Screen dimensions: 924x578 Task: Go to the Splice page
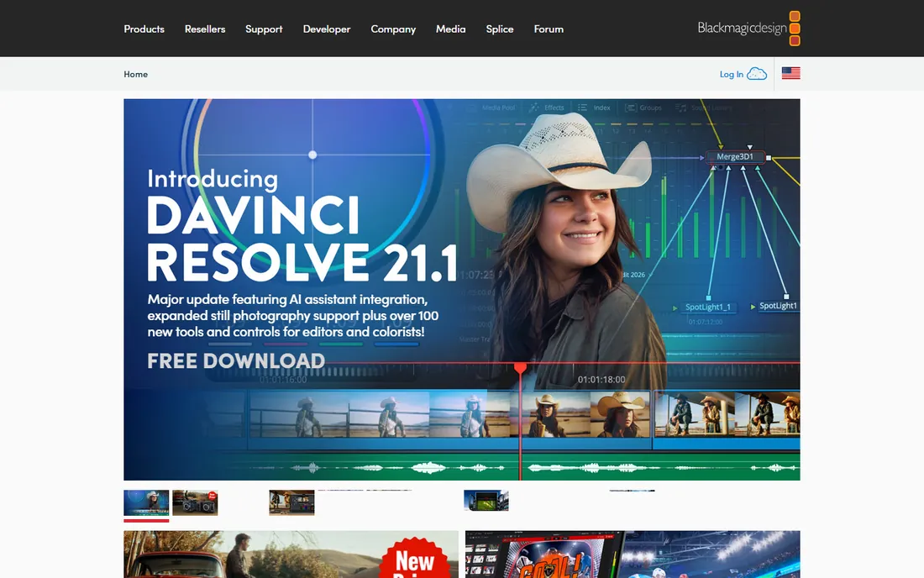coord(499,29)
